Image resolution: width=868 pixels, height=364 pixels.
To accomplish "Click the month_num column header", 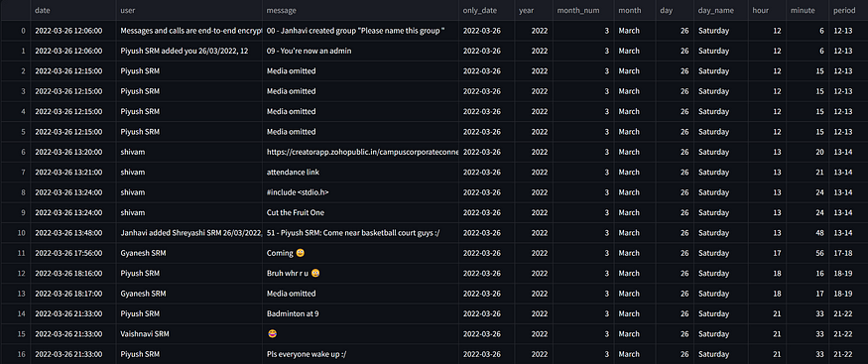I will point(583,11).
